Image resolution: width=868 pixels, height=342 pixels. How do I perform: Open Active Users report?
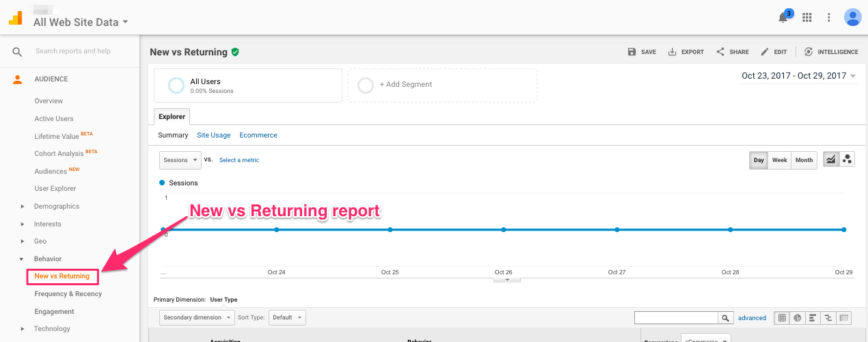pos(54,118)
